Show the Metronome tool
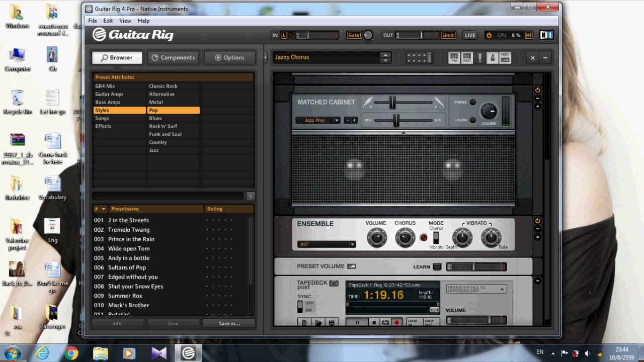644x362 pixels. 493,57
